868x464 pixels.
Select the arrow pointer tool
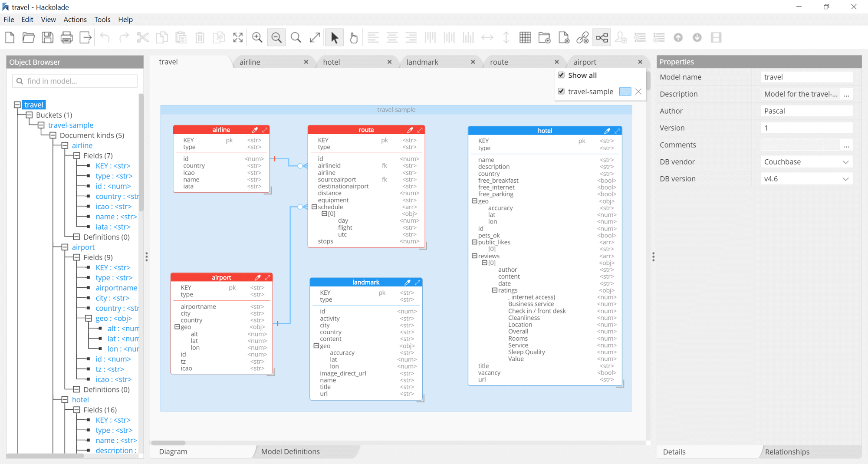334,38
